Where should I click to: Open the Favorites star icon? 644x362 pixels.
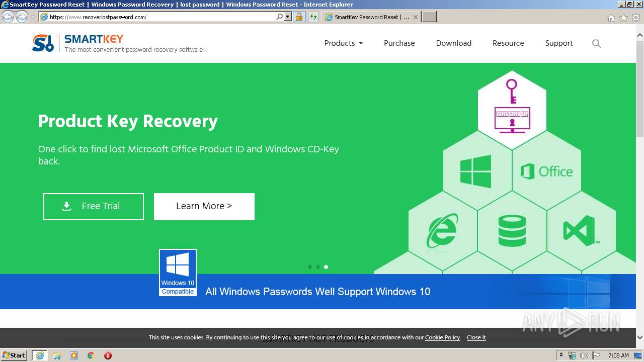click(623, 18)
